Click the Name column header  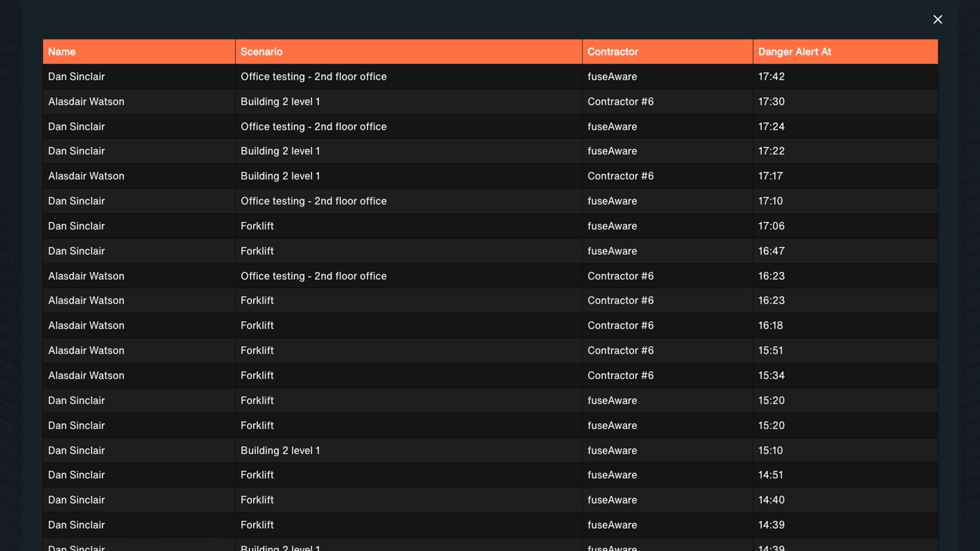click(x=62, y=52)
